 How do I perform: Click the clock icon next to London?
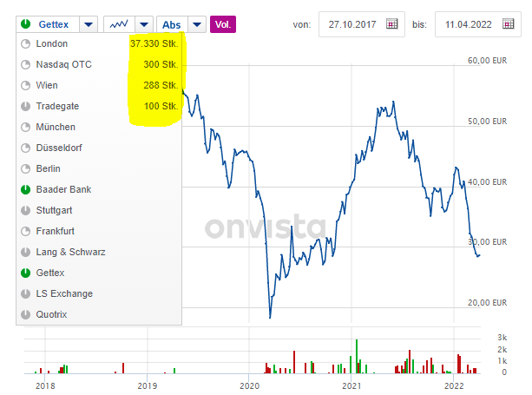[25, 43]
